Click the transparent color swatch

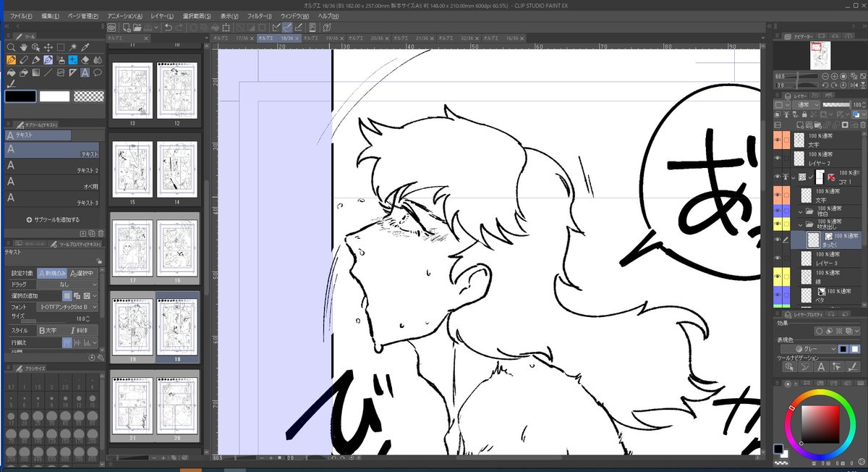coord(88,96)
